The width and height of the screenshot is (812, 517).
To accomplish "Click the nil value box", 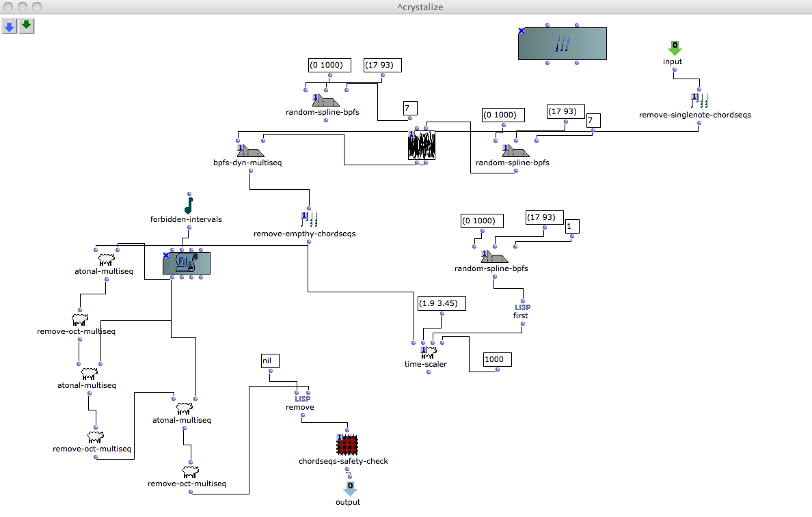I will 270,361.
